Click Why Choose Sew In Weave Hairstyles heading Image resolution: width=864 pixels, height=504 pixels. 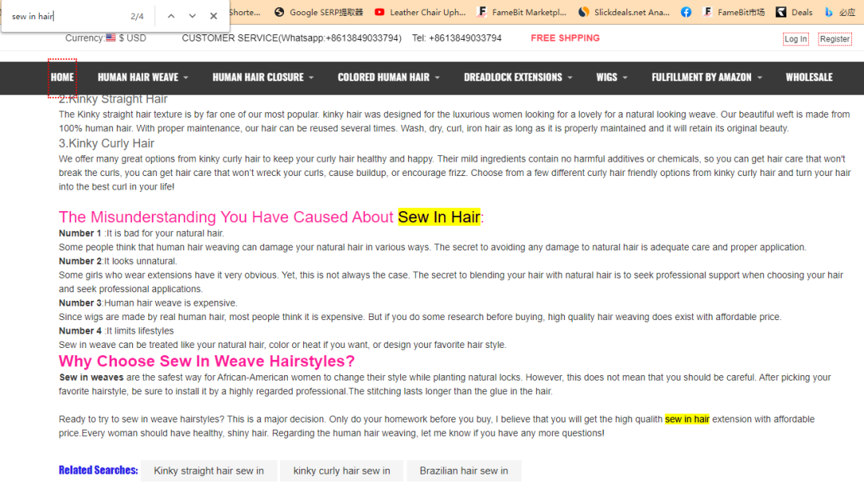point(206,362)
